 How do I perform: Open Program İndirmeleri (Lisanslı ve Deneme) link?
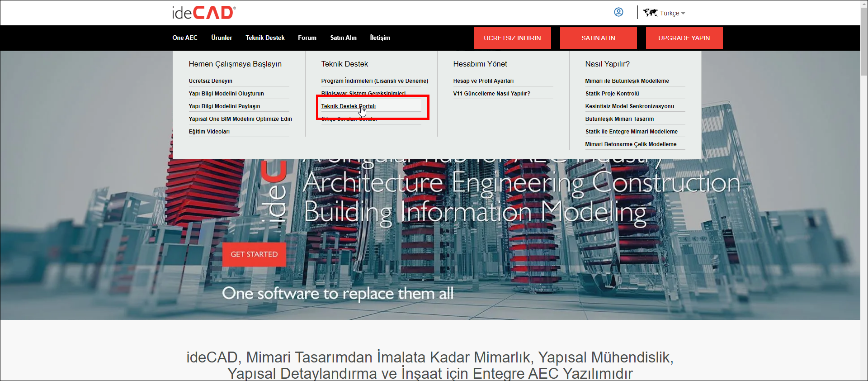pos(374,81)
